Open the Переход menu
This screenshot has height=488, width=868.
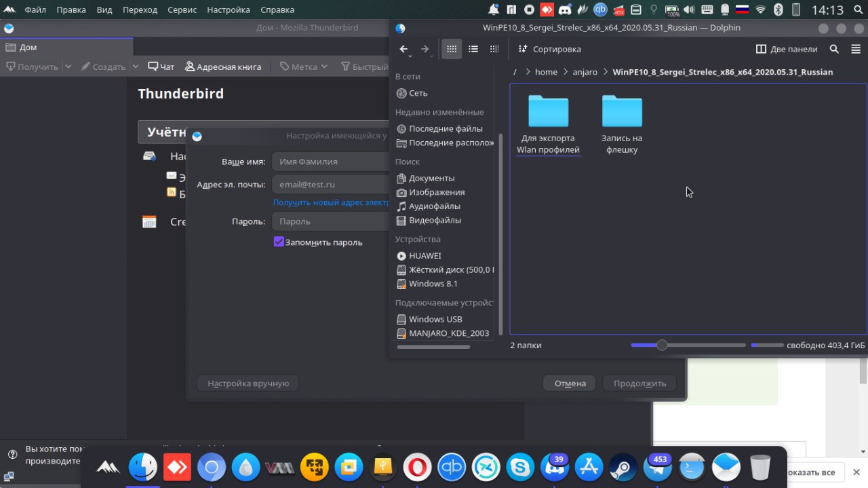pos(140,10)
